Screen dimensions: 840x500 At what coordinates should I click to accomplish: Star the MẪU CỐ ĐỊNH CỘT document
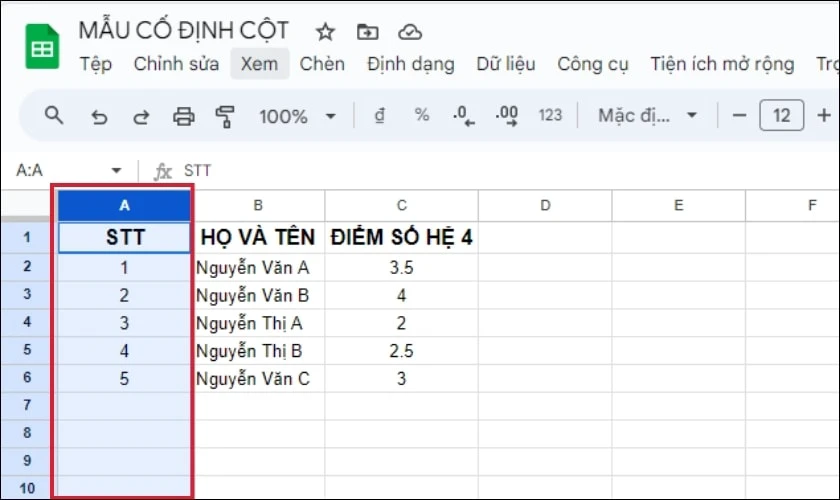coord(325,32)
